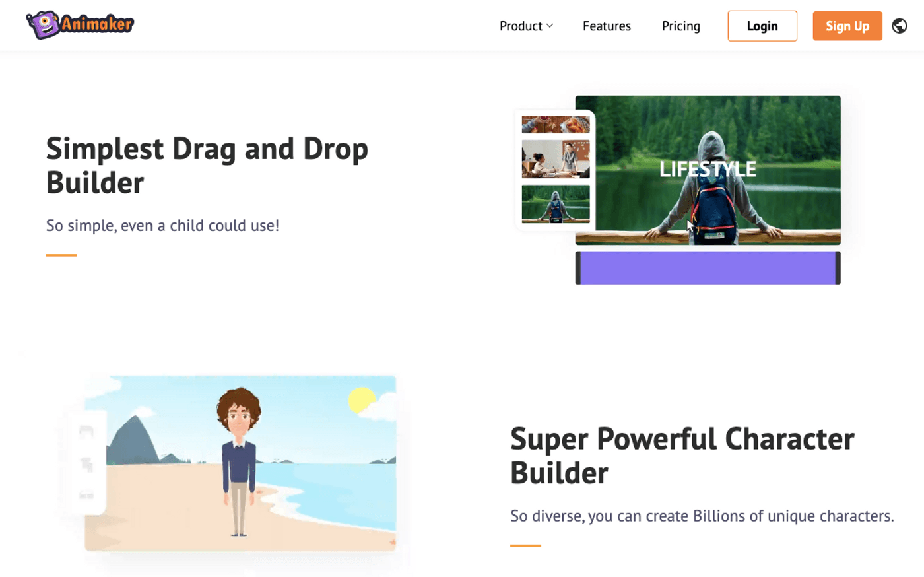Click the Animaker logo

click(80, 25)
